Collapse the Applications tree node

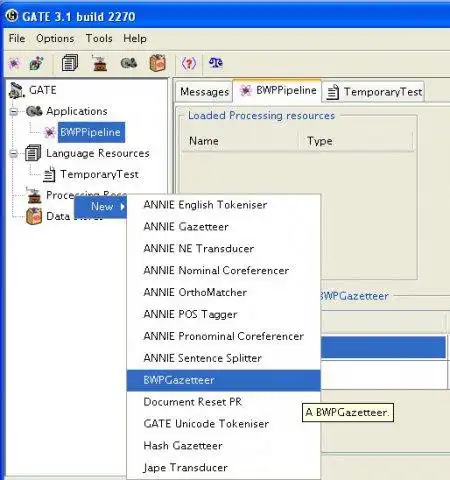click(x=14, y=111)
